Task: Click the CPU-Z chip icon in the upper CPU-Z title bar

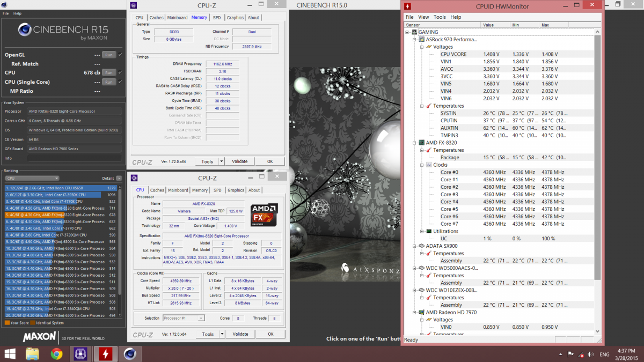Action: [133, 5]
